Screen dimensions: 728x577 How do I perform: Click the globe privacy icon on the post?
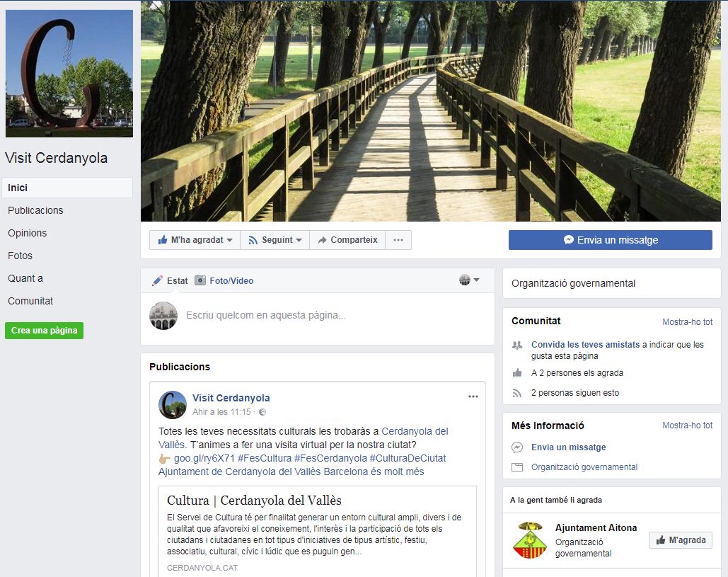(x=262, y=412)
